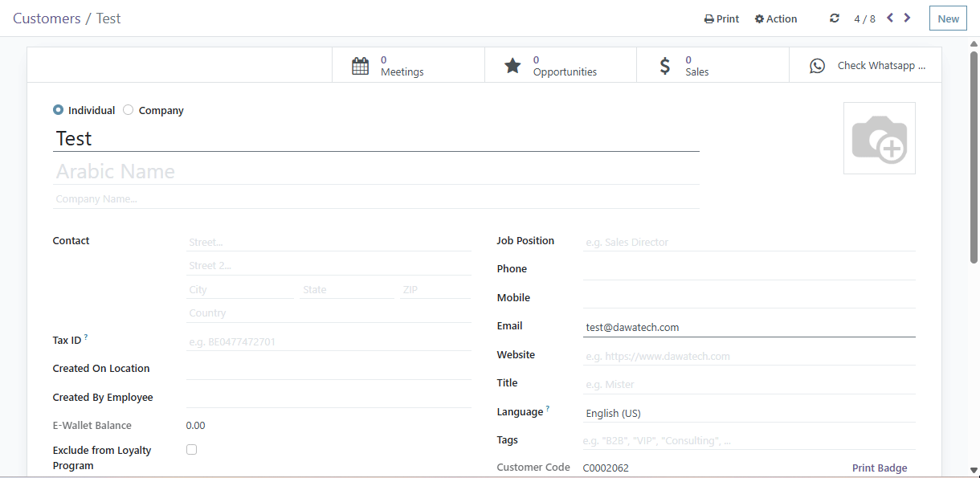Click the Phone input field
Screen dimensions: 980x478
click(749, 270)
